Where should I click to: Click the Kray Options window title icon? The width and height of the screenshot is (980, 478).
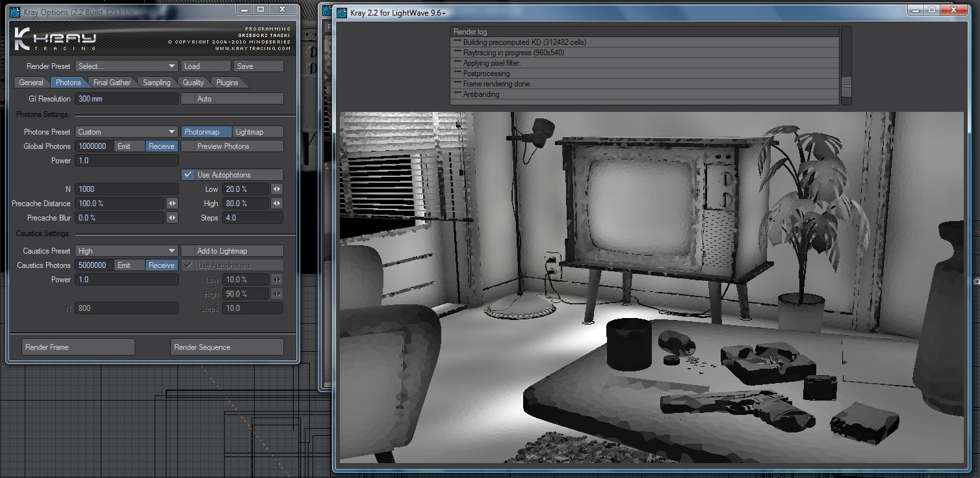[x=15, y=10]
